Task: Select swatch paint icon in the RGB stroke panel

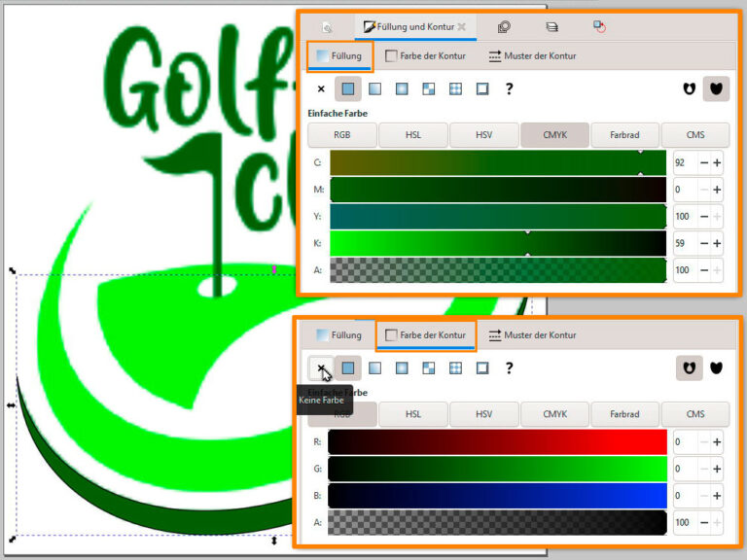Action: pos(481,368)
